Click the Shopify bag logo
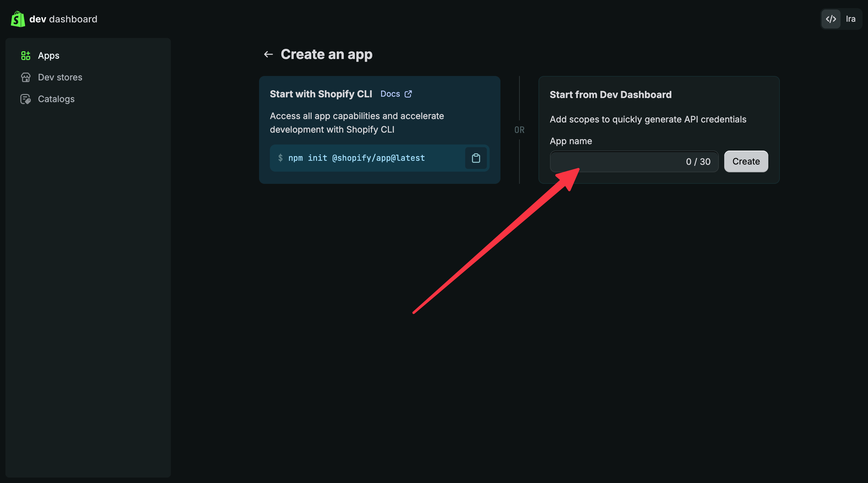 [18, 19]
